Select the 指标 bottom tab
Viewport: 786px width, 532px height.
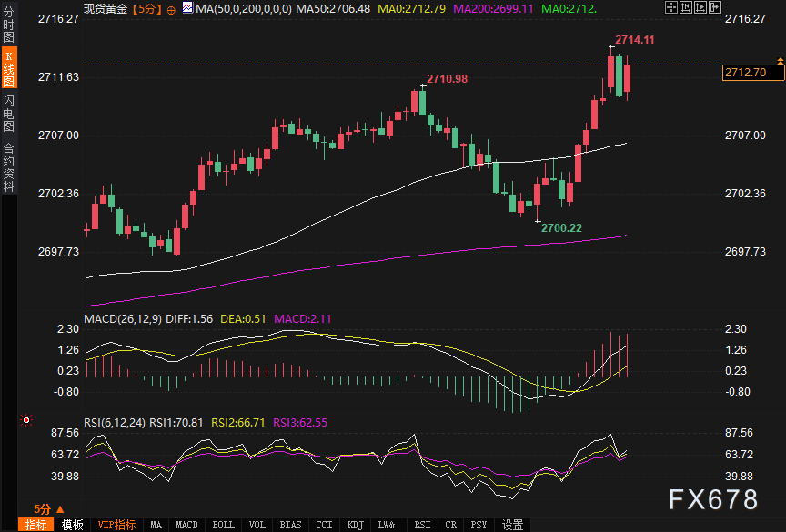(36, 525)
